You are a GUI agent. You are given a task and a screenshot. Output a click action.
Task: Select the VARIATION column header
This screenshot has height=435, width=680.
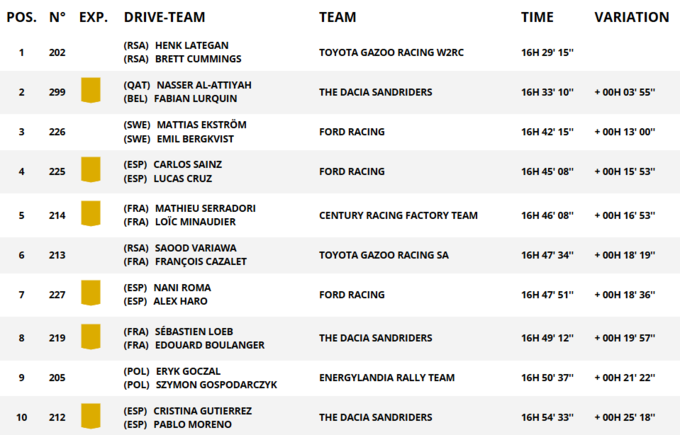click(x=631, y=17)
